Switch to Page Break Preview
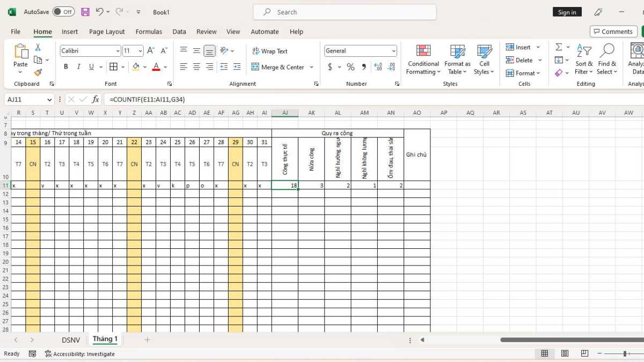The height and width of the screenshot is (362, 644). click(584, 353)
